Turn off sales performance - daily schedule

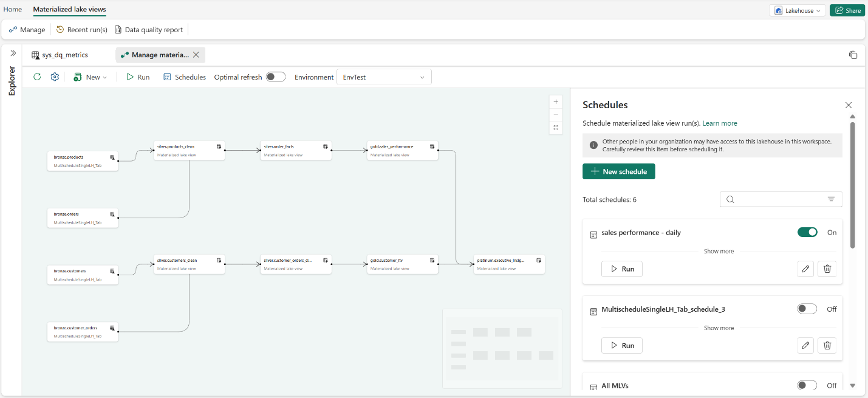(x=807, y=232)
